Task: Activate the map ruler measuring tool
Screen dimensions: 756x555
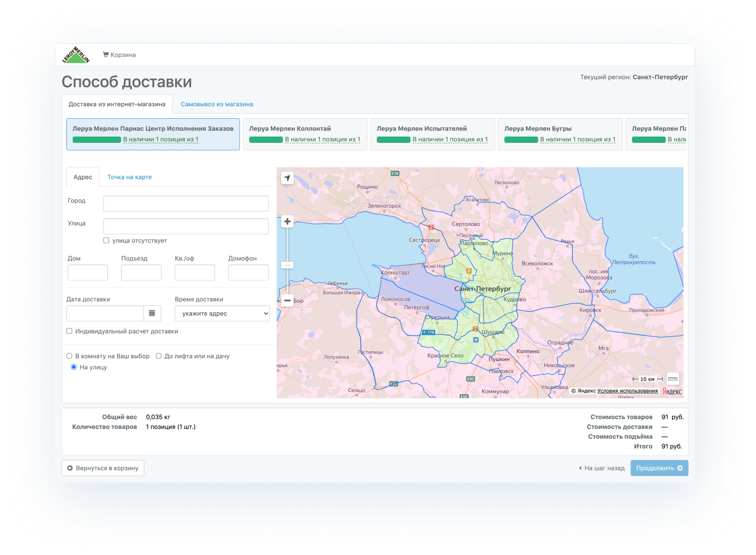Action: (673, 379)
